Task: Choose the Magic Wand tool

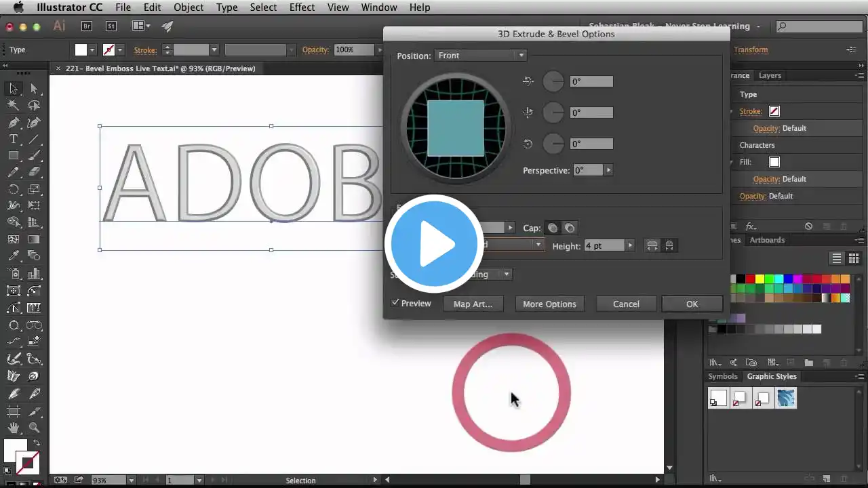Action: 13,106
